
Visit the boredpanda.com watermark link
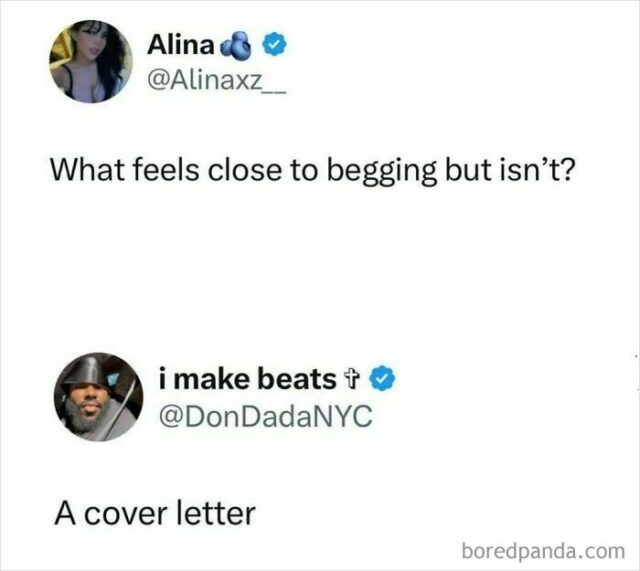click(543, 551)
